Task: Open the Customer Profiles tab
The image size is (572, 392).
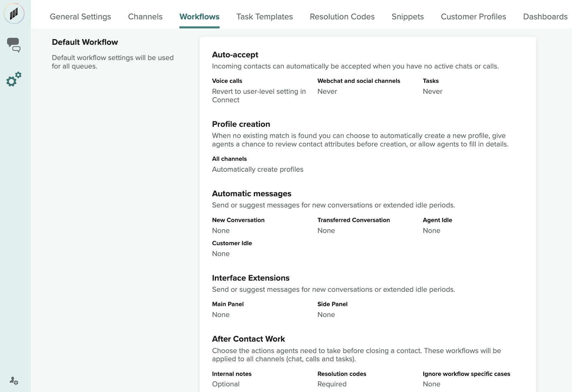Action: (x=473, y=16)
